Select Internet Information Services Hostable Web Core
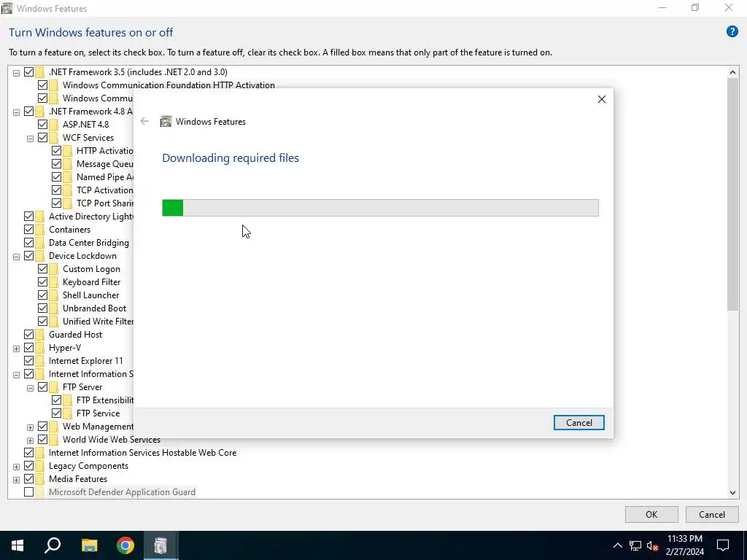Screen dimensions: 747x560 pyautogui.click(x=142, y=453)
